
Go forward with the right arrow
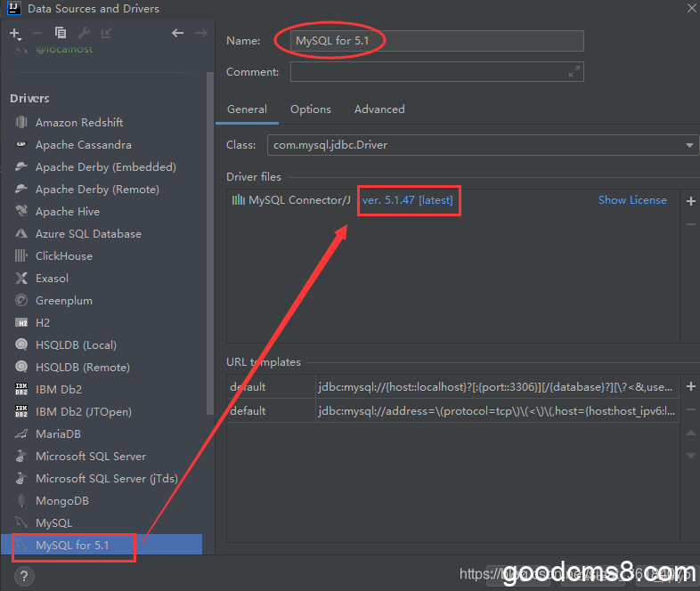click(x=201, y=33)
